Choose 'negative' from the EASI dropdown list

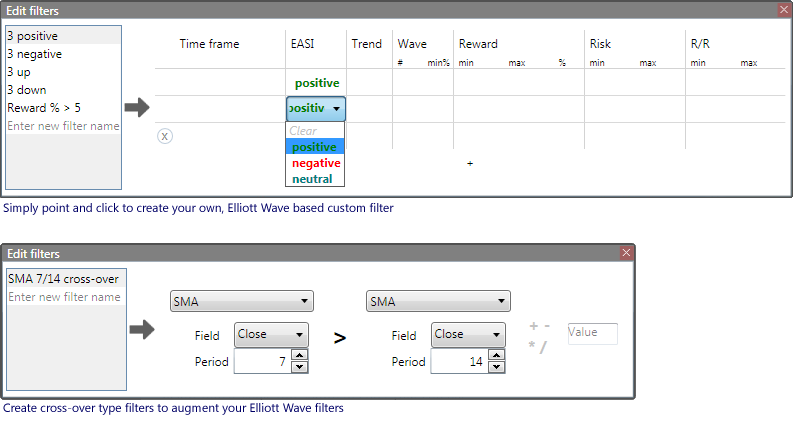[316, 163]
